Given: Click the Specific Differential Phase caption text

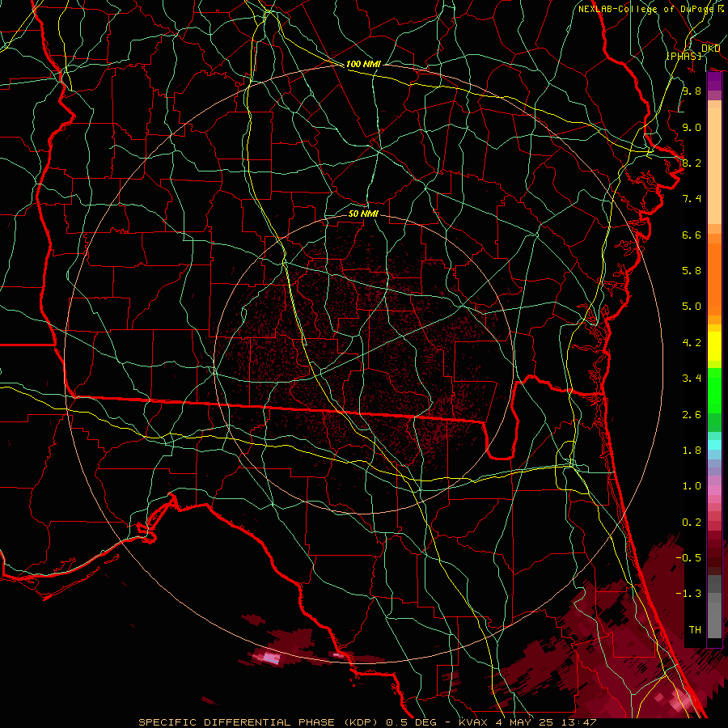Looking at the screenshot, I should pyautogui.click(x=367, y=722).
